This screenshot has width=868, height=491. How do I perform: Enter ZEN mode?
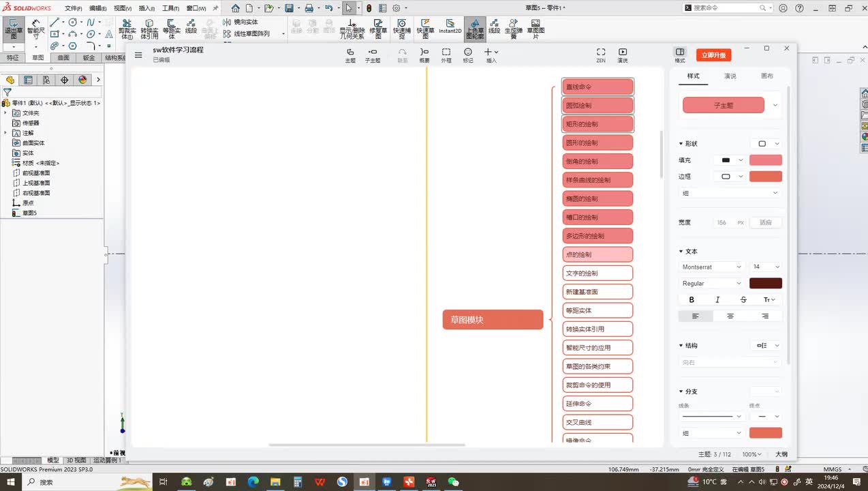(601, 55)
